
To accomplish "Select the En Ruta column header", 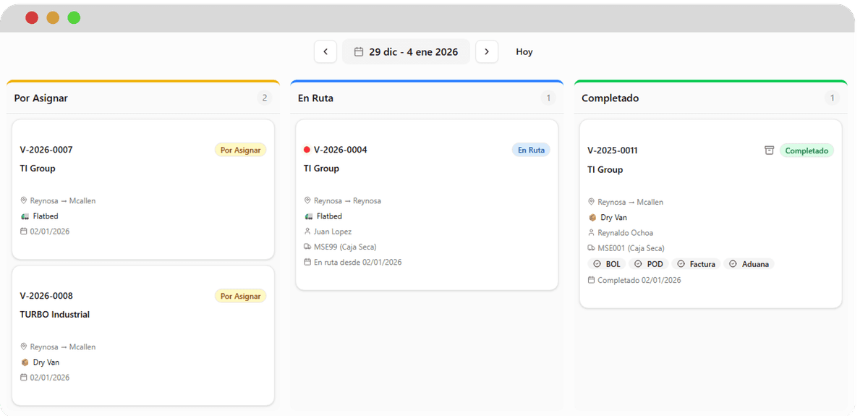I will [315, 98].
